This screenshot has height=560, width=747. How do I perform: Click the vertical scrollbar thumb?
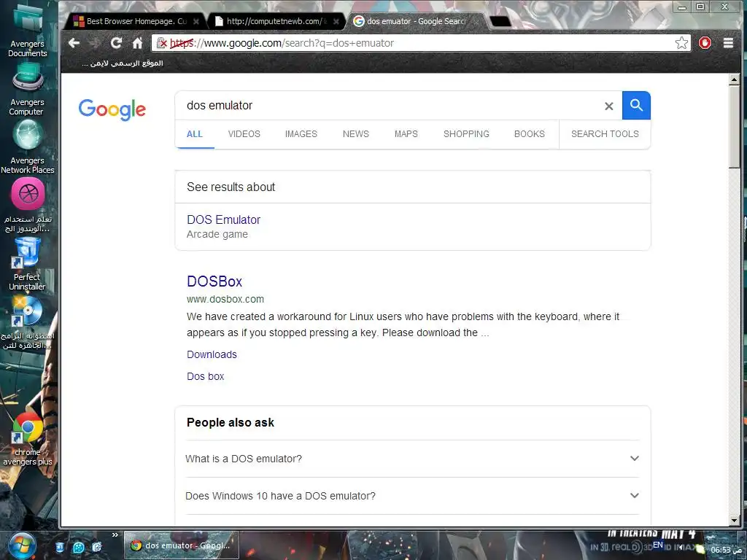pos(734,127)
